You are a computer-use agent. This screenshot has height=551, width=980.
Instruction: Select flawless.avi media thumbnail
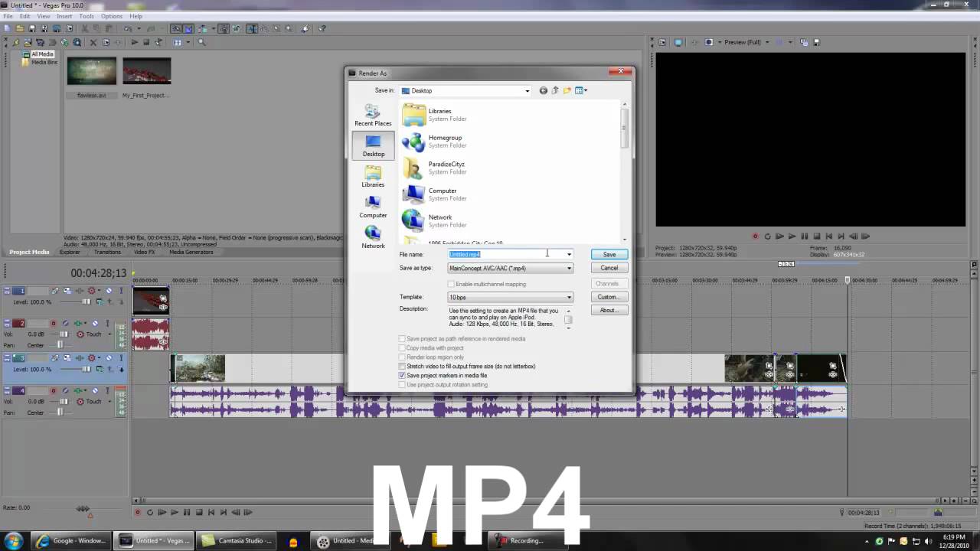[92, 71]
